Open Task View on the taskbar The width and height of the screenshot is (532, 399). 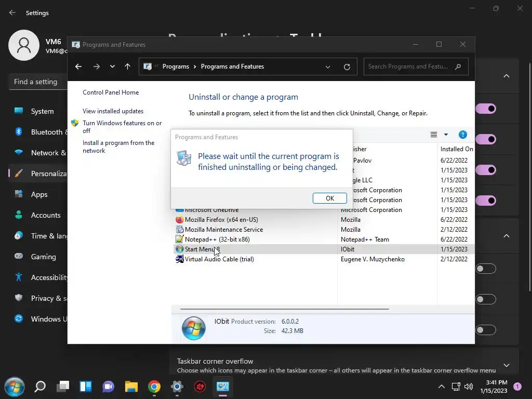coord(63,387)
